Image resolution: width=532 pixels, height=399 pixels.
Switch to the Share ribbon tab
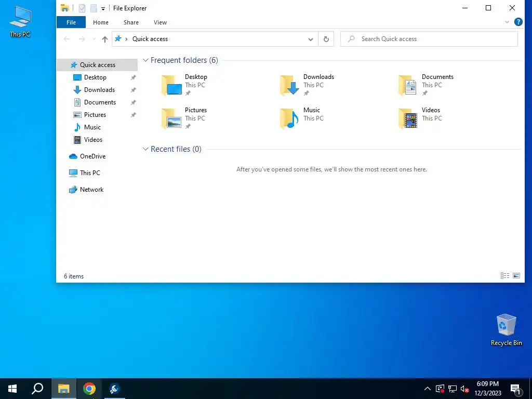pyautogui.click(x=131, y=22)
